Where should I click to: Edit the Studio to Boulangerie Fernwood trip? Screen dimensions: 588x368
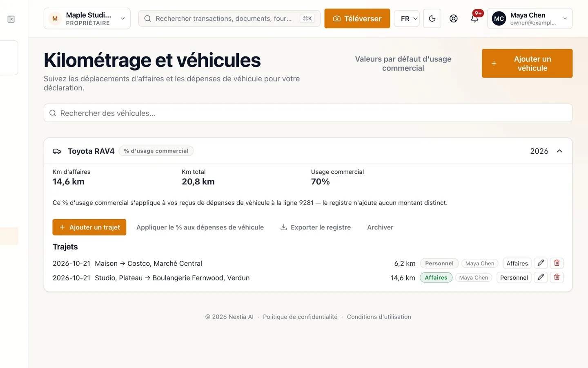click(x=541, y=277)
